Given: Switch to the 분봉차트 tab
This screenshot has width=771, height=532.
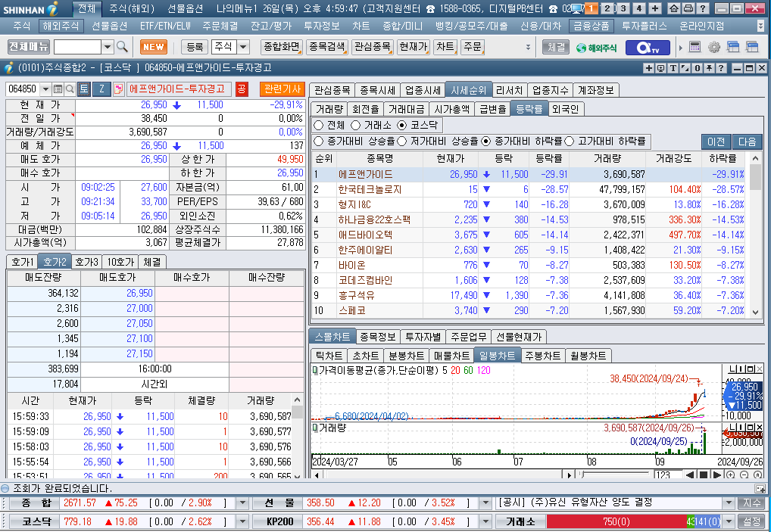Looking at the screenshot, I should pyautogui.click(x=406, y=356).
